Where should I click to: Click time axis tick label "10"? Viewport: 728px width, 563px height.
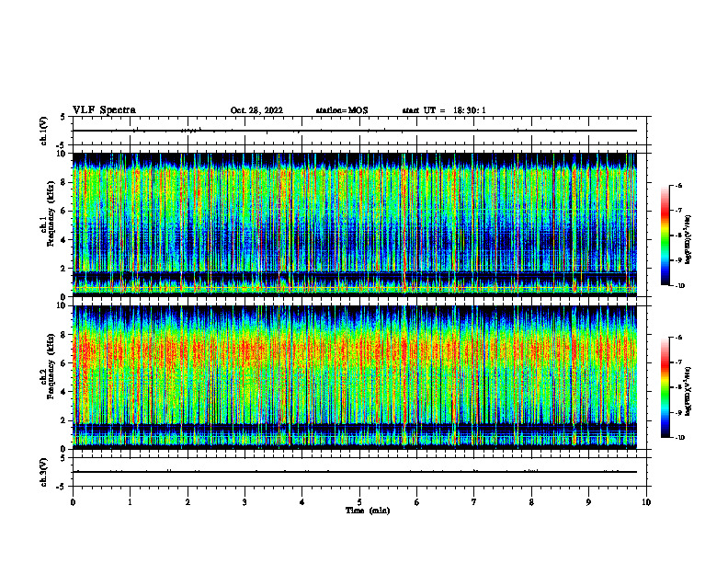646,502
